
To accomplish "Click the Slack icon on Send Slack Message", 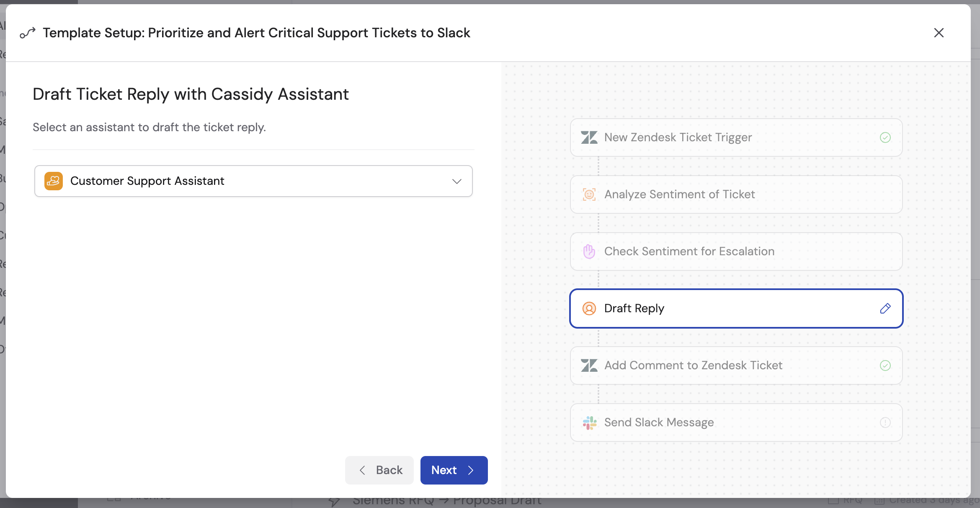I will tap(590, 422).
